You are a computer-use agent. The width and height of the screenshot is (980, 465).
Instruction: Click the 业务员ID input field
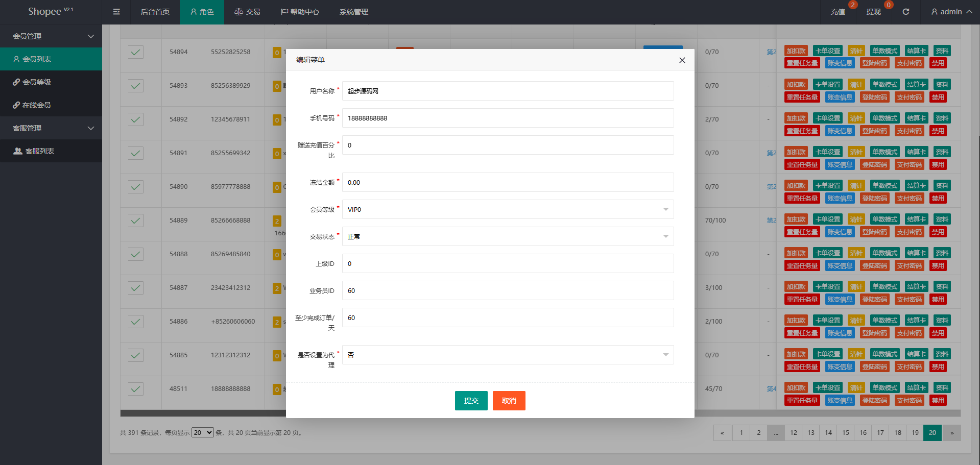[x=508, y=290]
